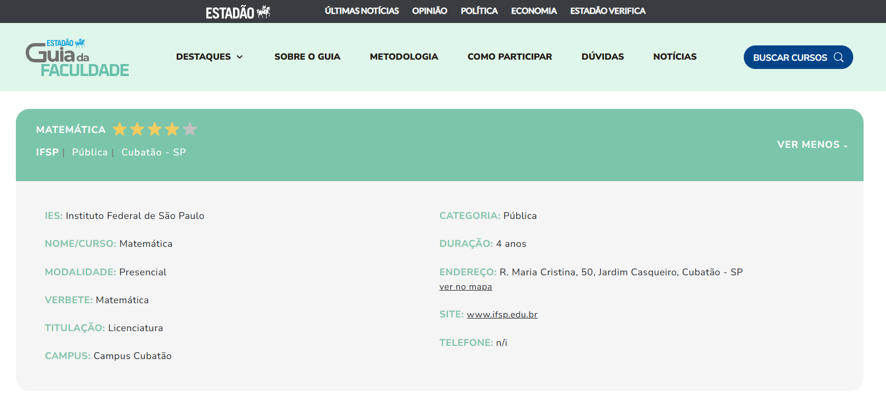886x405 pixels.
Task: Click the Telefone value 'n/i'
Action: tap(501, 343)
